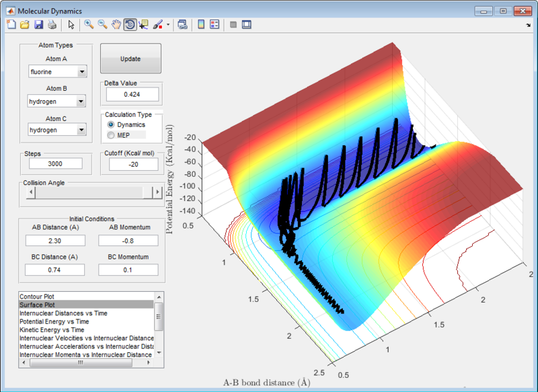Print the figure with the printer icon
The image size is (538, 392).
pos(52,25)
